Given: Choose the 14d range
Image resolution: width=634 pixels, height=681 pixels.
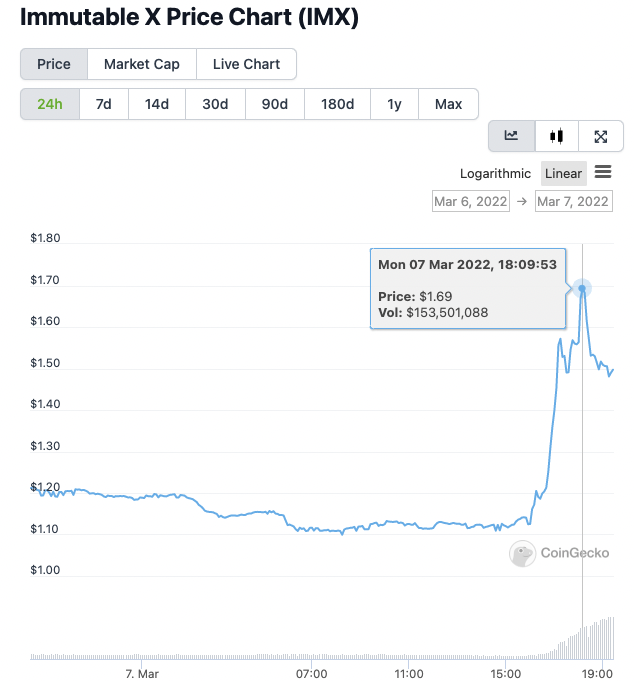Looking at the screenshot, I should (x=157, y=104).
